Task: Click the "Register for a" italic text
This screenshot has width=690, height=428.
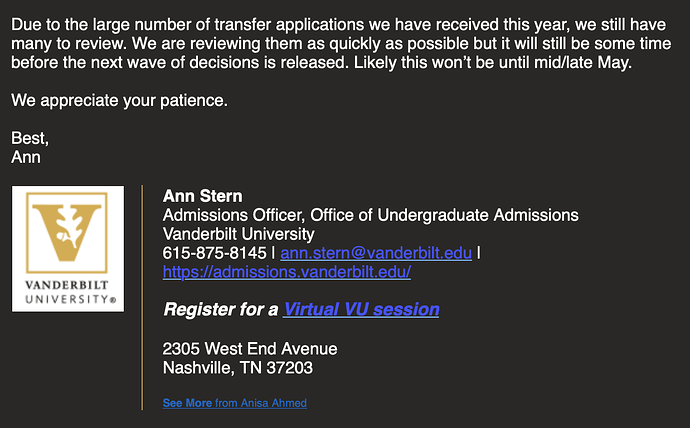Action: pyautogui.click(x=220, y=309)
